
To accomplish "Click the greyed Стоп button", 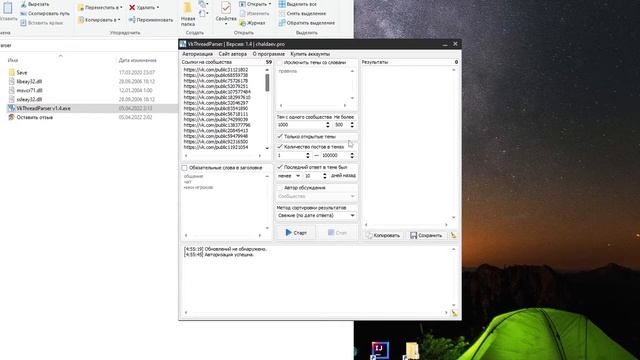I will pyautogui.click(x=337, y=233).
